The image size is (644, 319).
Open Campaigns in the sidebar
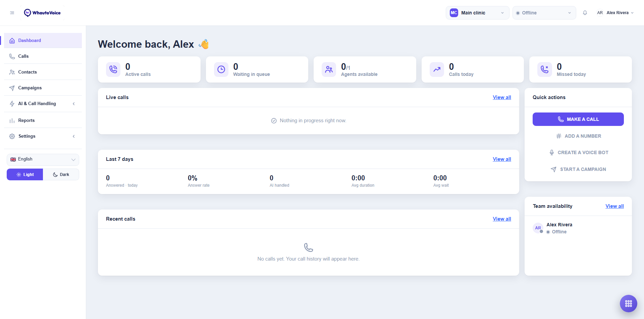click(43, 88)
